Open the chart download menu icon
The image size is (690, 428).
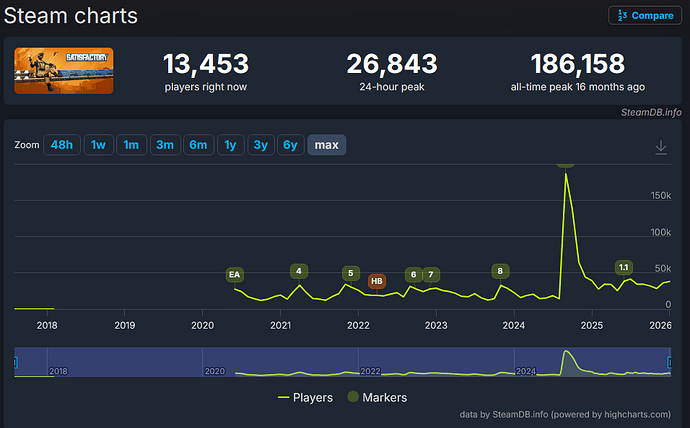click(660, 147)
